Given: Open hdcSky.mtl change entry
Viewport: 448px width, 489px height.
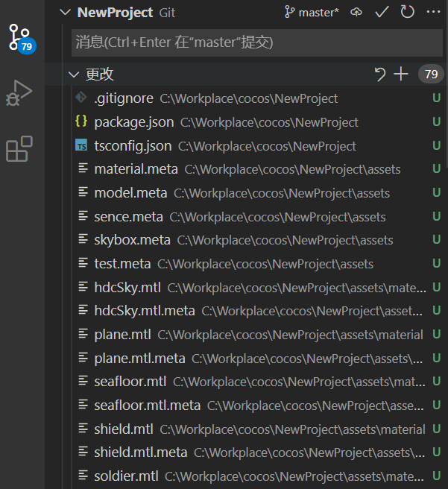Looking at the screenshot, I should pyautogui.click(x=259, y=287).
